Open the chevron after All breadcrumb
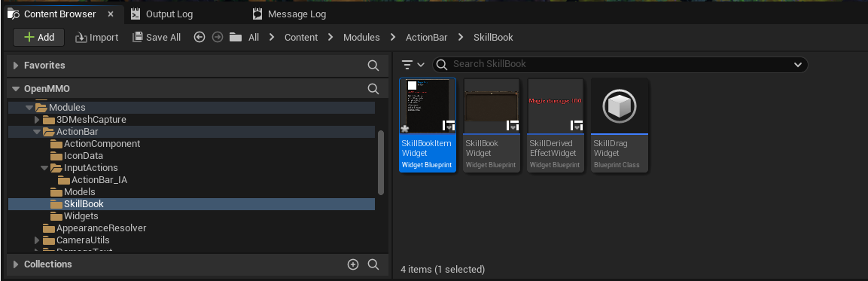 [272, 37]
